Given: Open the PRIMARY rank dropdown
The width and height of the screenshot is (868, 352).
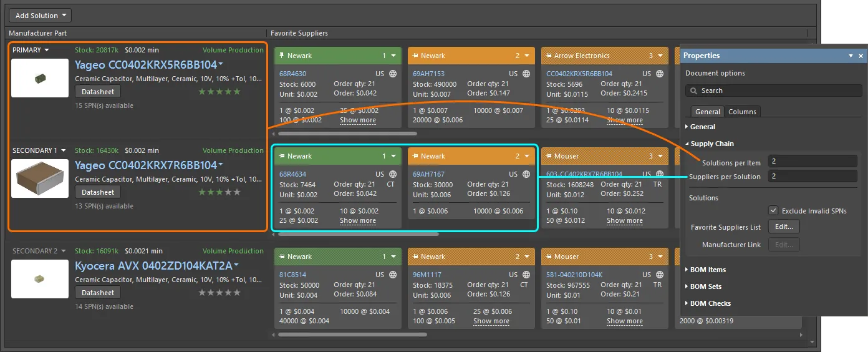Looking at the screenshot, I should click(47, 50).
